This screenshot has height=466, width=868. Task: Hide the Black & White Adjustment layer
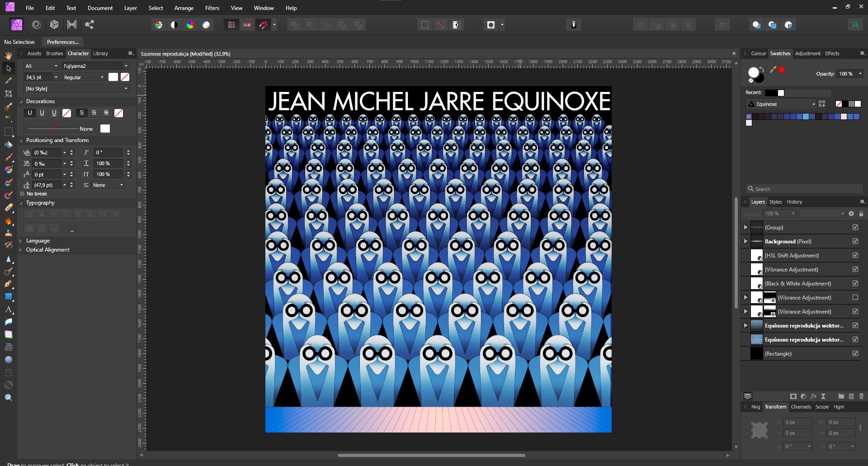[x=855, y=283]
